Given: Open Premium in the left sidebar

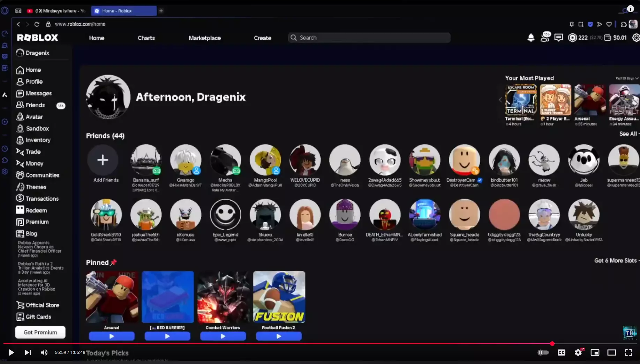Looking at the screenshot, I should [32, 222].
